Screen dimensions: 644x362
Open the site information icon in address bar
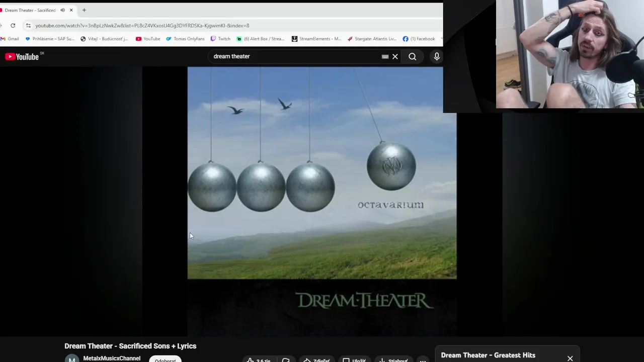point(28,25)
